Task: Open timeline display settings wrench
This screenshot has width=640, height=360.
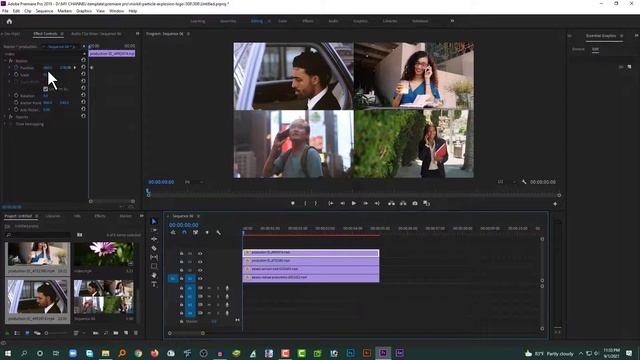Action: pyautogui.click(x=218, y=233)
